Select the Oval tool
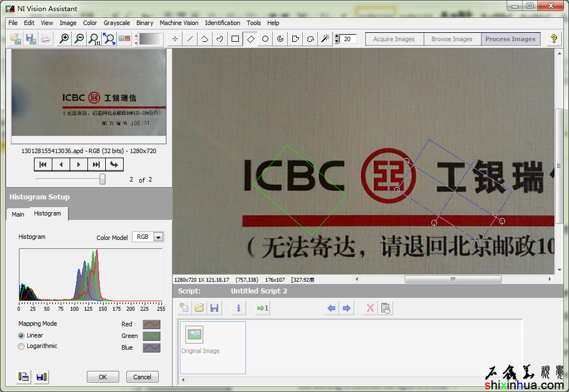 [x=265, y=39]
